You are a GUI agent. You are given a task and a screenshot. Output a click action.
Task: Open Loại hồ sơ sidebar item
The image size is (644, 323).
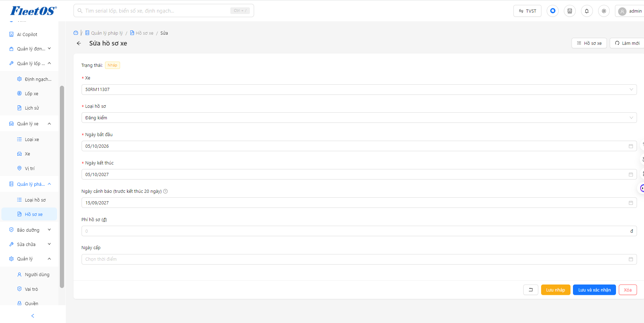(30, 200)
